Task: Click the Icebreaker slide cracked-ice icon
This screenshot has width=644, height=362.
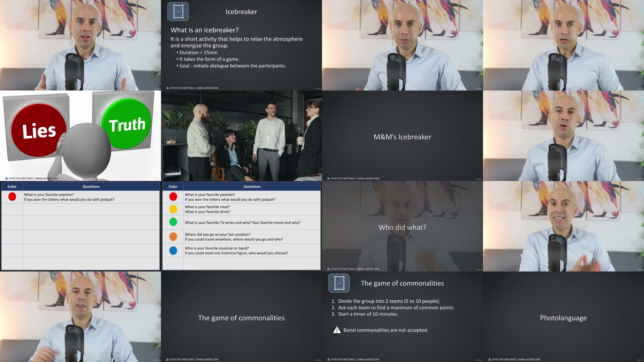Action: (178, 11)
